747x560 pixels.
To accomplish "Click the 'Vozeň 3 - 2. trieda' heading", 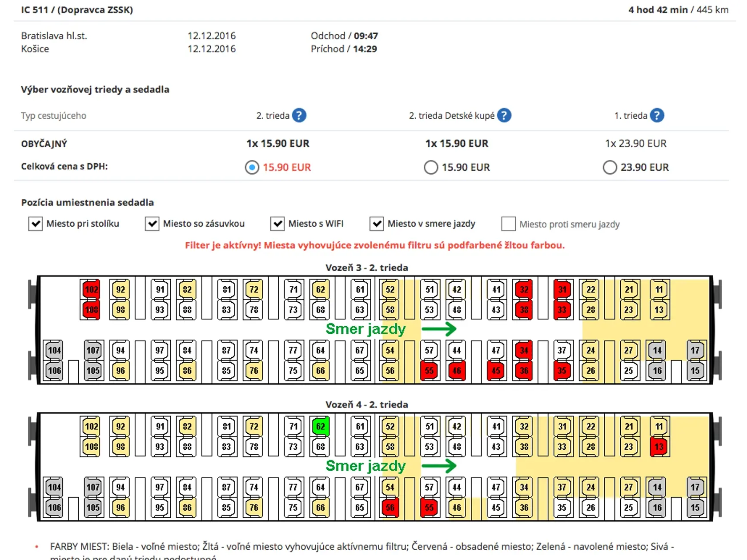I will coord(367,268).
